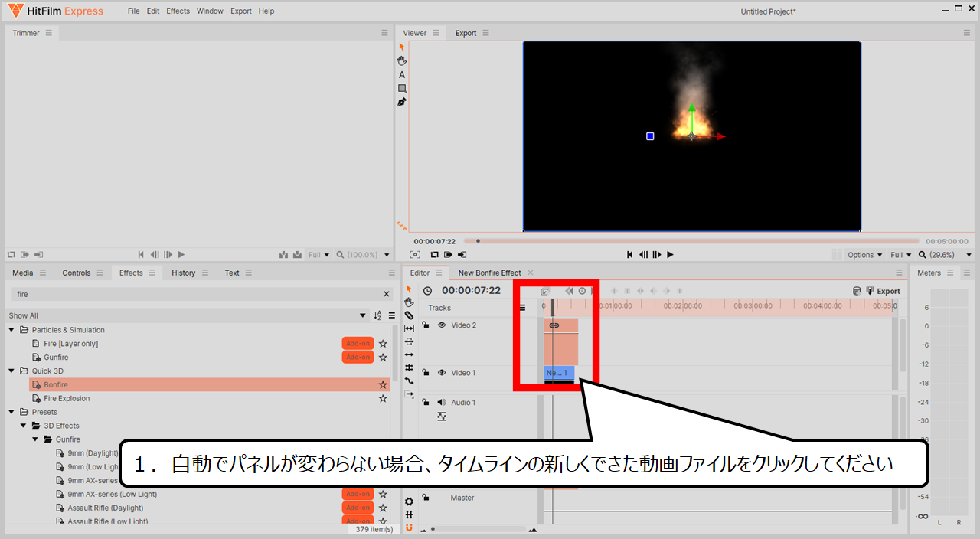Lock the Master track

[x=426, y=498]
